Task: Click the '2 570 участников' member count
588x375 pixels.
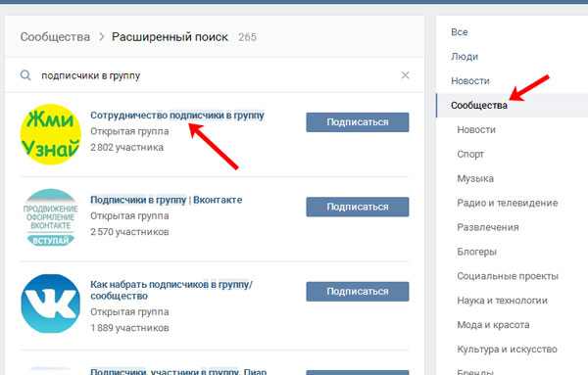Action: (129, 232)
